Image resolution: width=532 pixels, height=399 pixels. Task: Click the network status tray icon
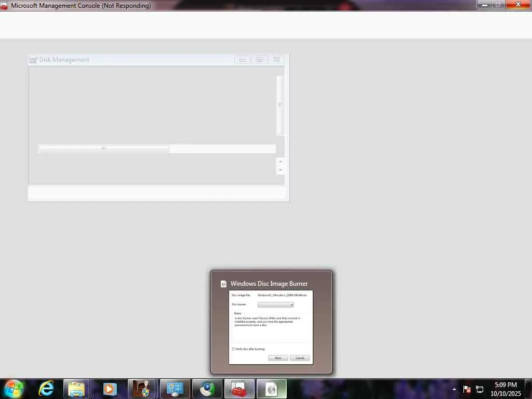(480, 389)
